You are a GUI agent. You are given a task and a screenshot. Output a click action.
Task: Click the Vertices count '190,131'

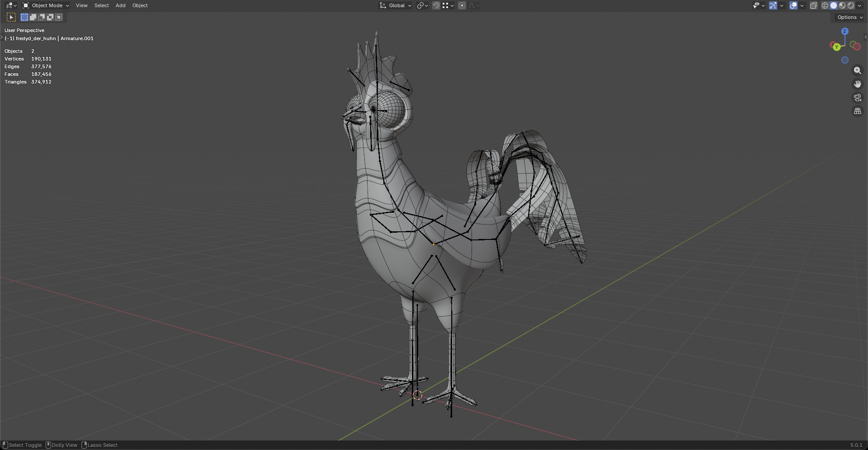tap(41, 59)
